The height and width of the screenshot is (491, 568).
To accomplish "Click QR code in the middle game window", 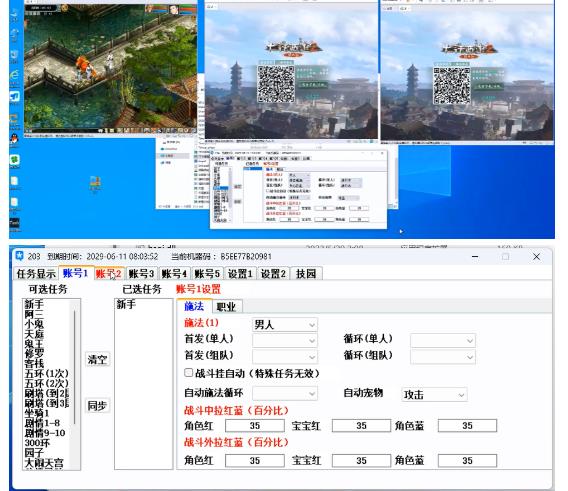I will click(x=276, y=84).
